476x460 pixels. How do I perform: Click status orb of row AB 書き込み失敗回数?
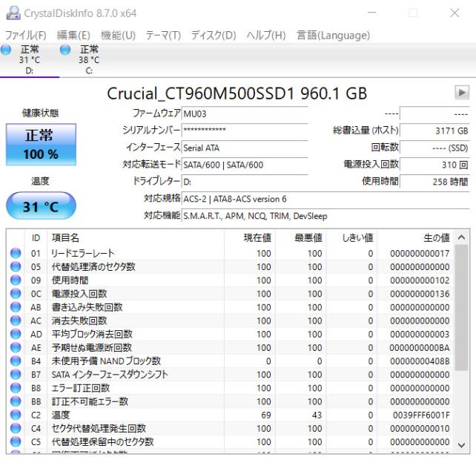pos(16,307)
